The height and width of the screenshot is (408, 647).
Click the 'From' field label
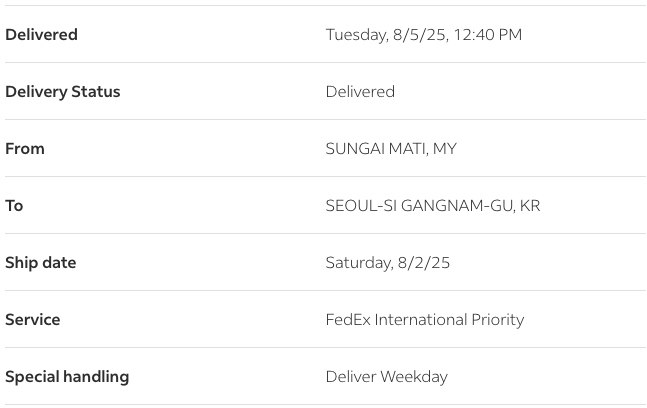[x=25, y=149]
